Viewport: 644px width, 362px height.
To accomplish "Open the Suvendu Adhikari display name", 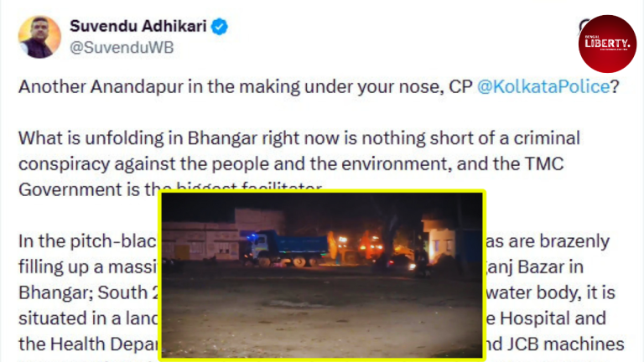I will tap(138, 26).
